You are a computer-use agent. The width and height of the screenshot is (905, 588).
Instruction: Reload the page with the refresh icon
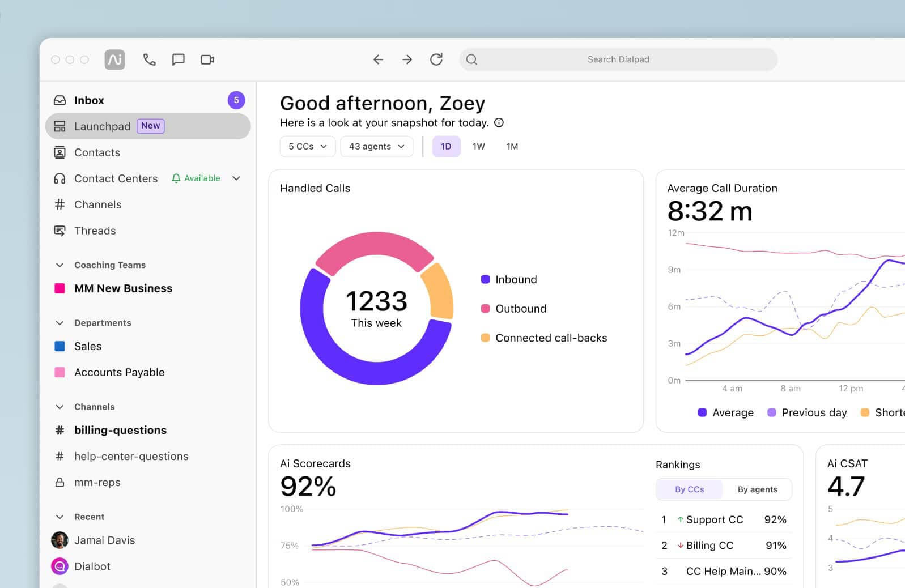point(436,59)
